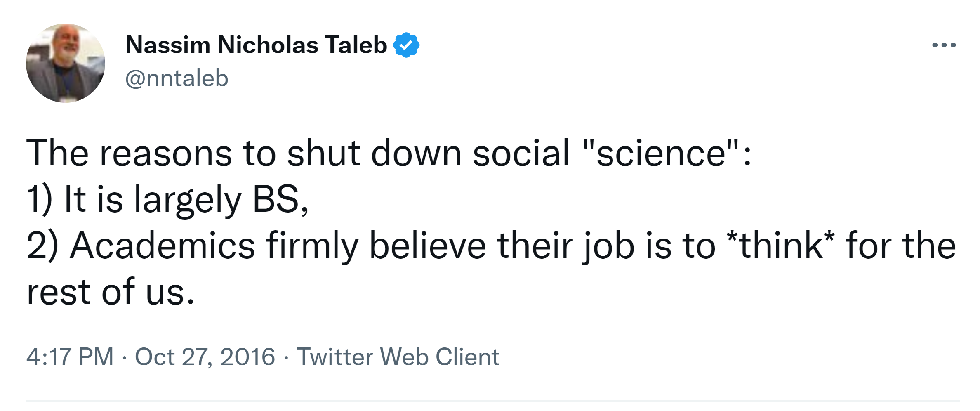Click the 4:17 PM timestamp
Image resolution: width=980 pixels, height=411 pixels.
(x=70, y=357)
